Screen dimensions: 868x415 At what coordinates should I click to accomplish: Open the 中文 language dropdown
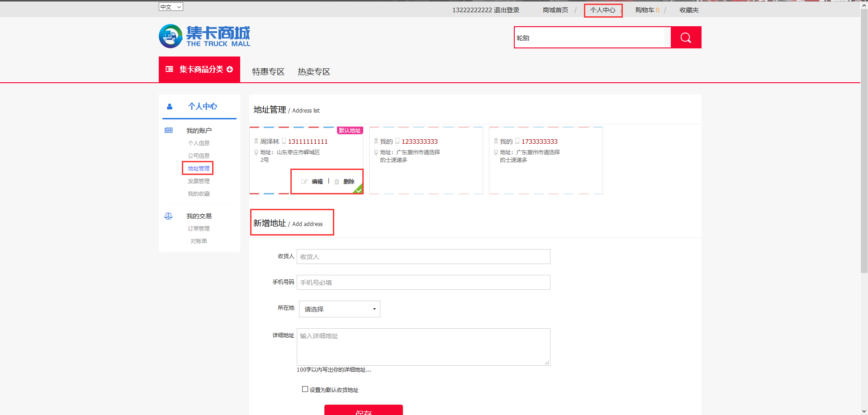click(171, 7)
